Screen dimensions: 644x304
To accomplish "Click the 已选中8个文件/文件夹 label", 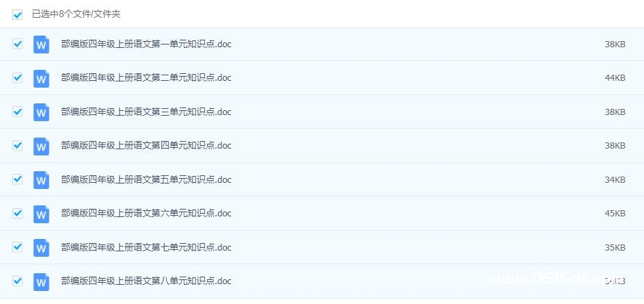I will tap(77, 14).
